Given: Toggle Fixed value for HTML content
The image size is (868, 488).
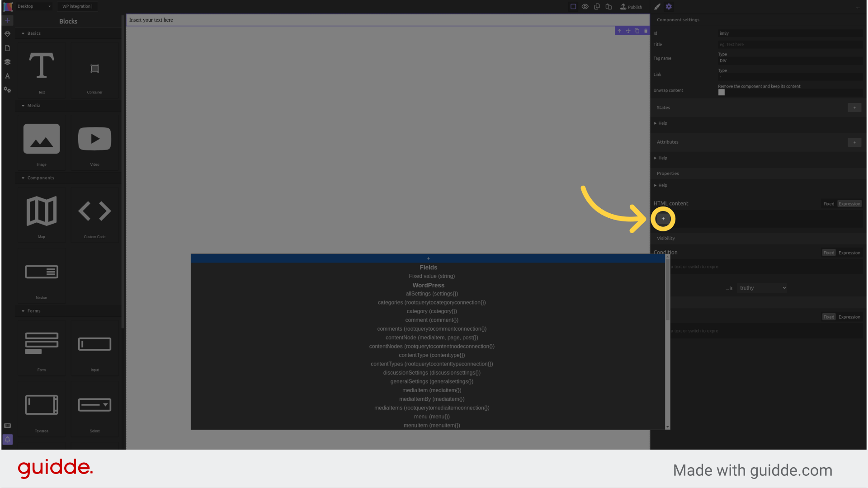Looking at the screenshot, I should coord(829,204).
